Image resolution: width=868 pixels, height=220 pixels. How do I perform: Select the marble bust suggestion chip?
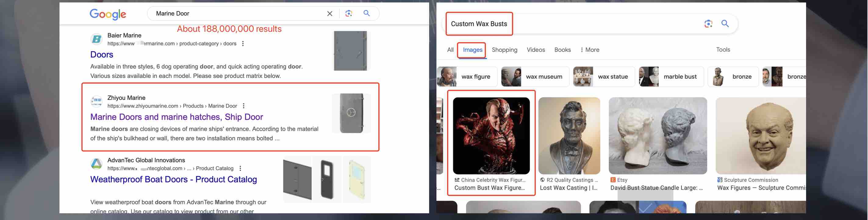coord(671,77)
